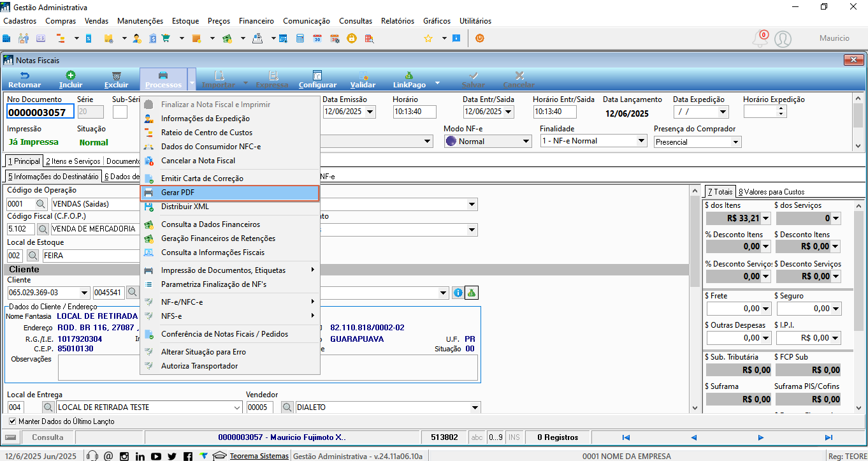The image size is (868, 461).
Task: Go to first record navigation button
Action: (x=626, y=437)
